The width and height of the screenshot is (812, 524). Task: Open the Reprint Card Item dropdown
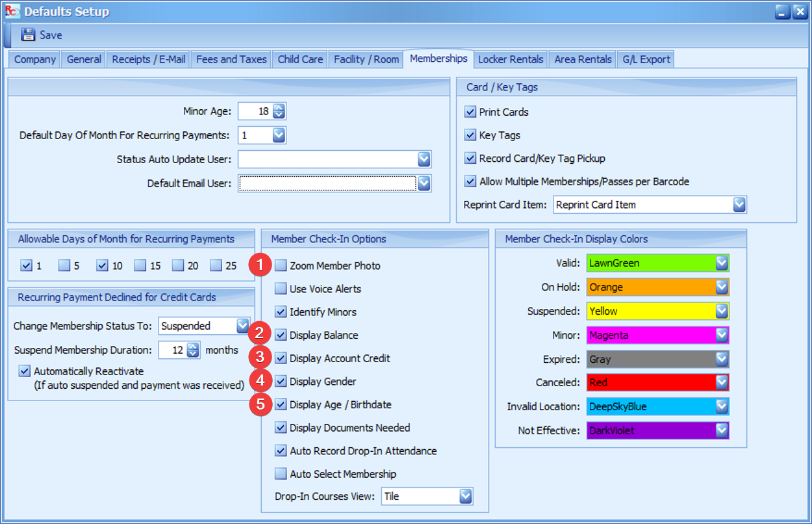click(739, 205)
